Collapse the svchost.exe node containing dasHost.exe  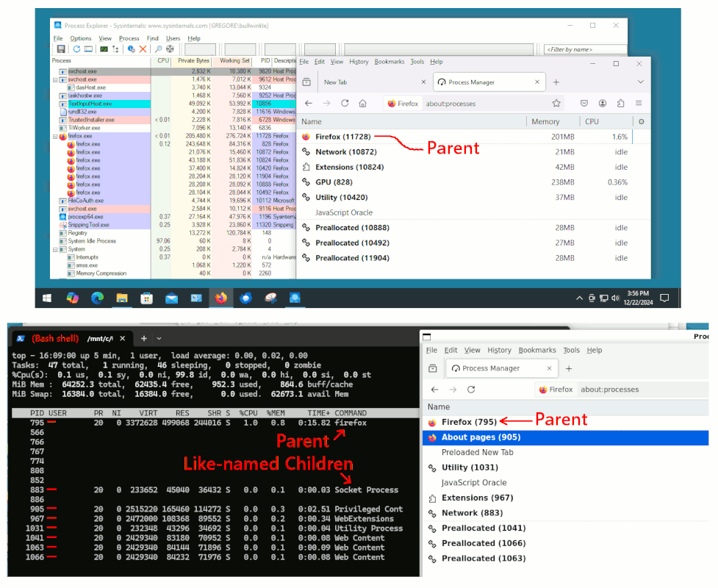pyautogui.click(x=55, y=79)
